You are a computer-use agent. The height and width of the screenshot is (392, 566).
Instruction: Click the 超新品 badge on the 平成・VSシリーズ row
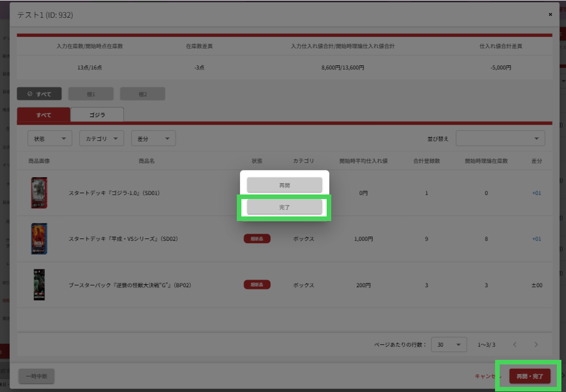[257, 239]
